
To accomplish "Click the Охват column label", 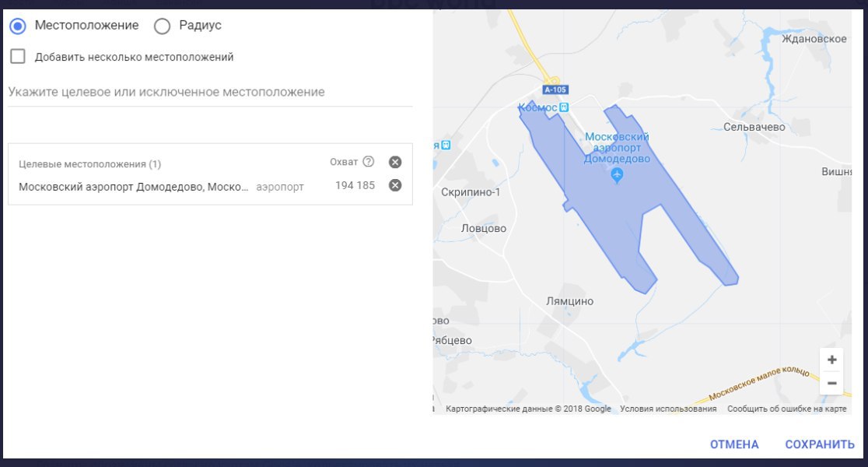I will [344, 162].
